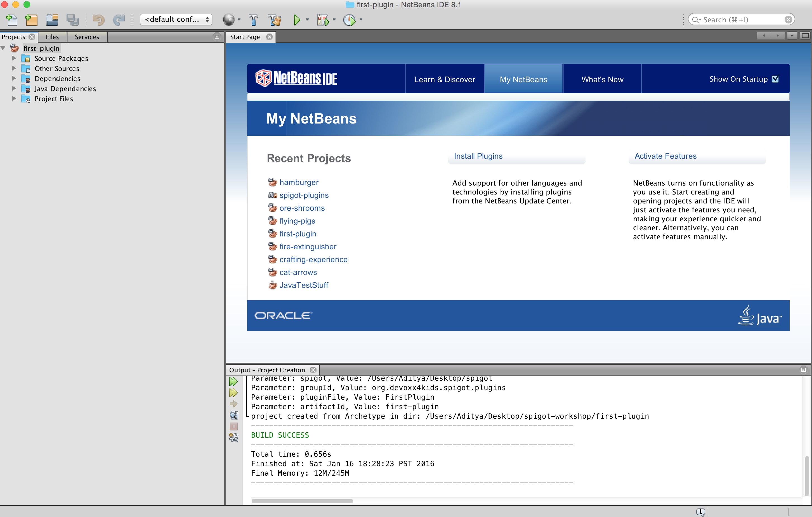Open the Debug Project dropdown arrow
The width and height of the screenshot is (812, 517).
(x=334, y=20)
